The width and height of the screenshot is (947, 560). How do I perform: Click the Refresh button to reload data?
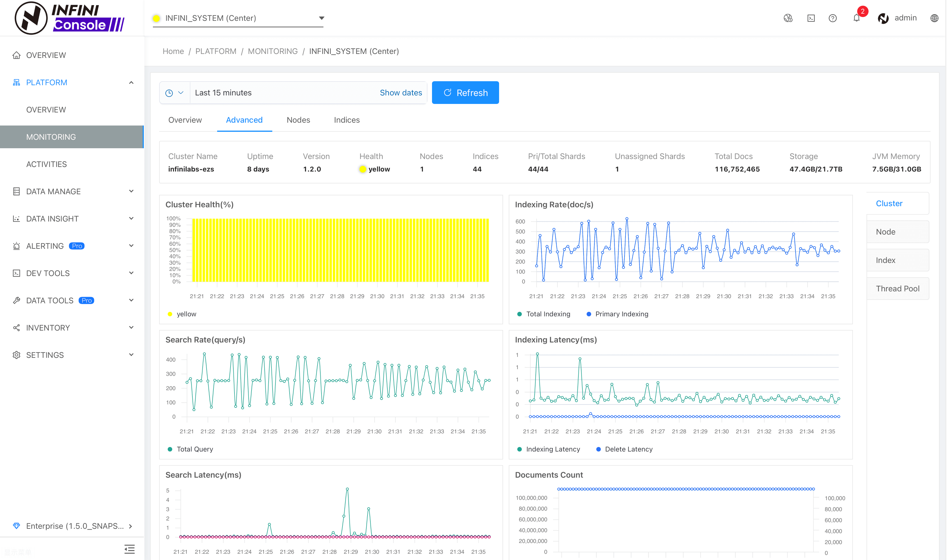point(464,93)
